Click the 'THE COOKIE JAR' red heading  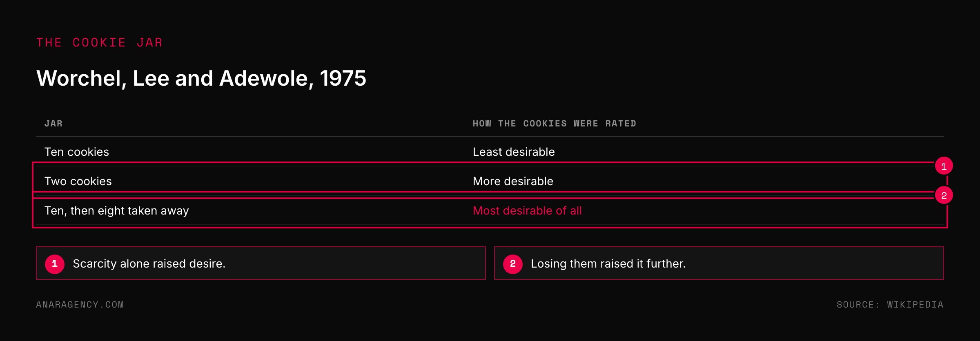tap(100, 42)
